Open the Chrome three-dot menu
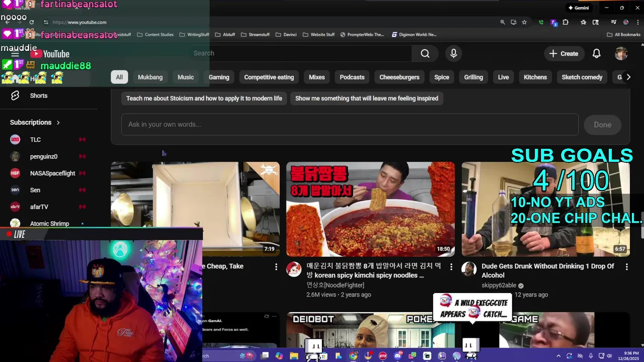The image size is (644, 362). pos(637,22)
